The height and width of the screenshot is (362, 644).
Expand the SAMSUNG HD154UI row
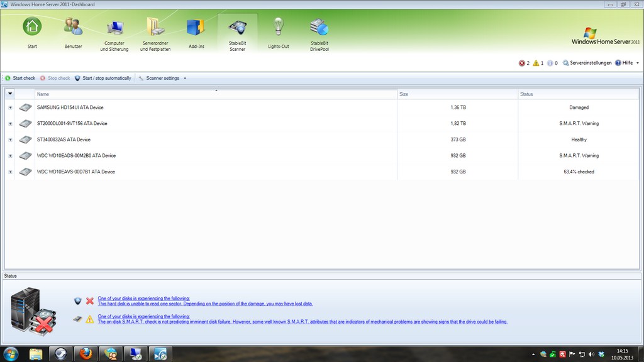click(x=10, y=107)
